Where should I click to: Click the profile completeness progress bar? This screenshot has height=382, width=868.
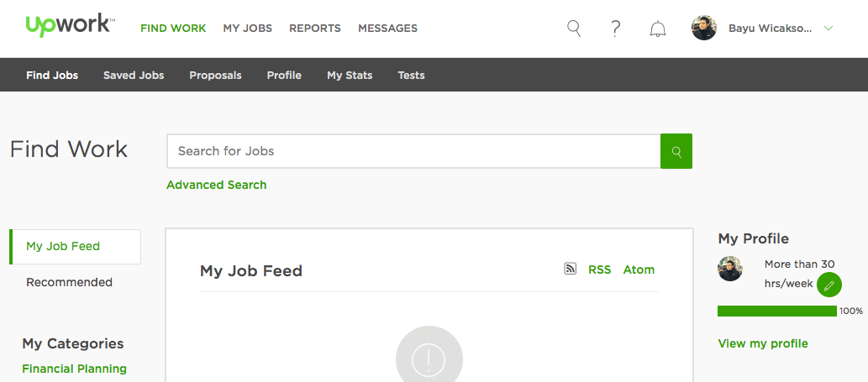(x=777, y=311)
